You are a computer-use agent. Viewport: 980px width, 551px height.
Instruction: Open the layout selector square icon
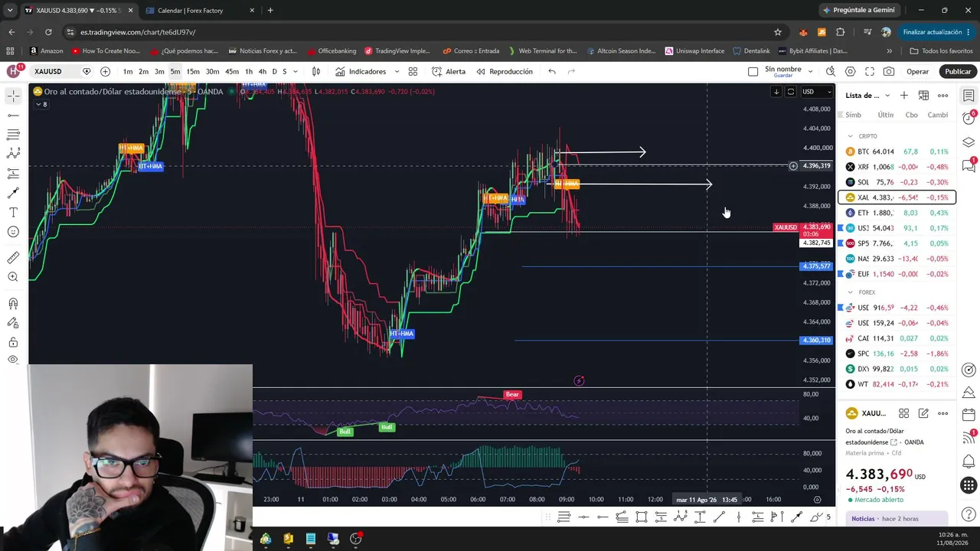pos(753,71)
